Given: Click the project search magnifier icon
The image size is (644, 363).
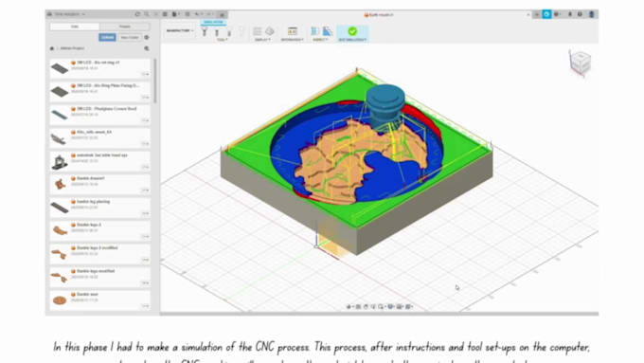Looking at the screenshot, I should [147, 48].
